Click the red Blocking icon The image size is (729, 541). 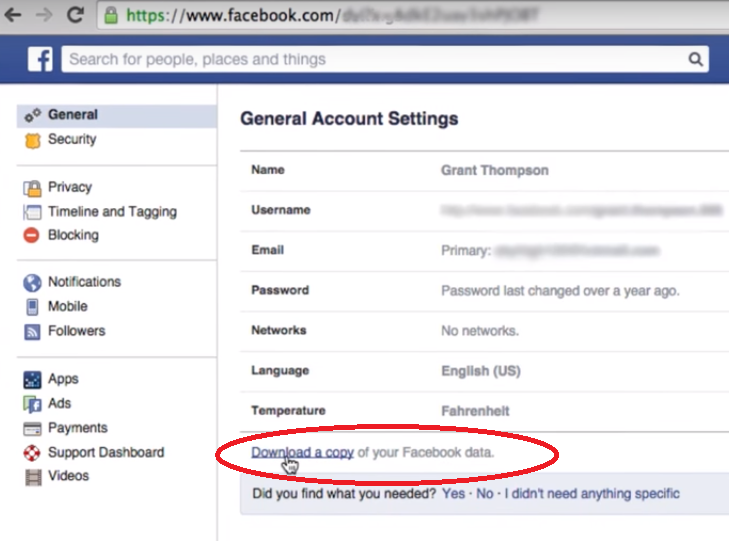pyautogui.click(x=32, y=235)
